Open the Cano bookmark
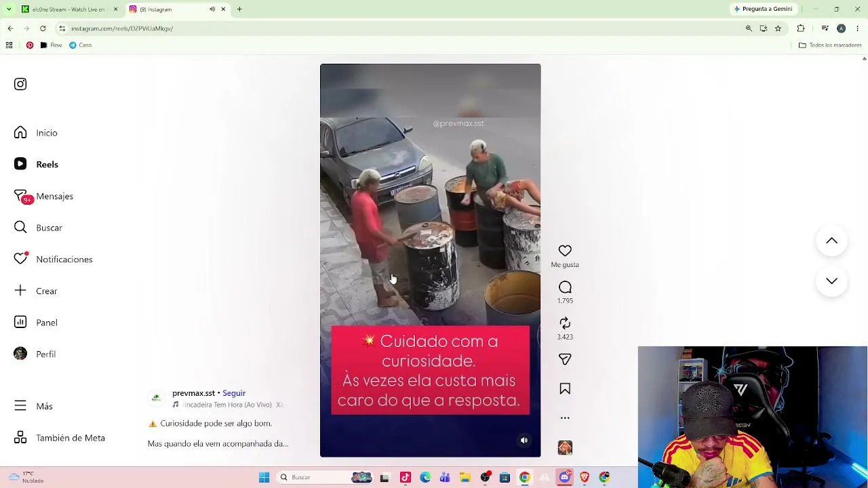Screen dimensions: 868x488 (80, 45)
